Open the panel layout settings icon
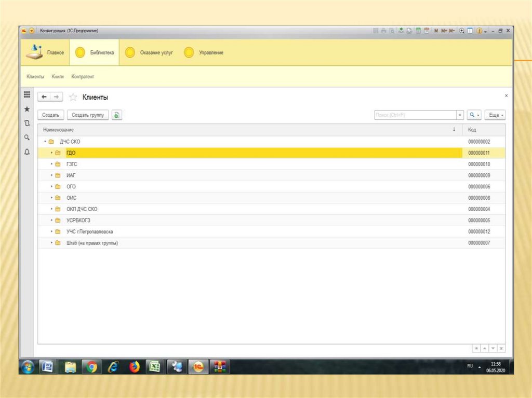The height and width of the screenshot is (398, 532). [470, 31]
